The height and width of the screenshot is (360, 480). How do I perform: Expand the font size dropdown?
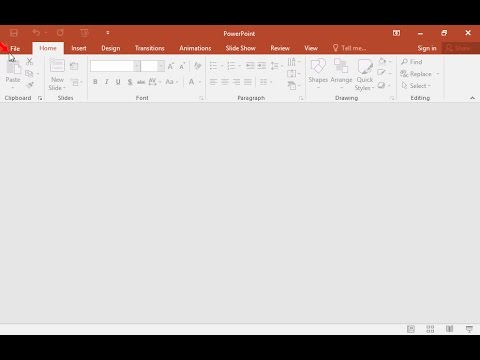pyautogui.click(x=161, y=66)
